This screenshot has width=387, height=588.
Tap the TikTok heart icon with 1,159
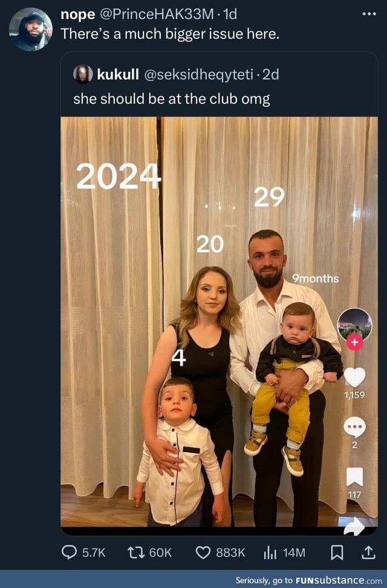[354, 377]
